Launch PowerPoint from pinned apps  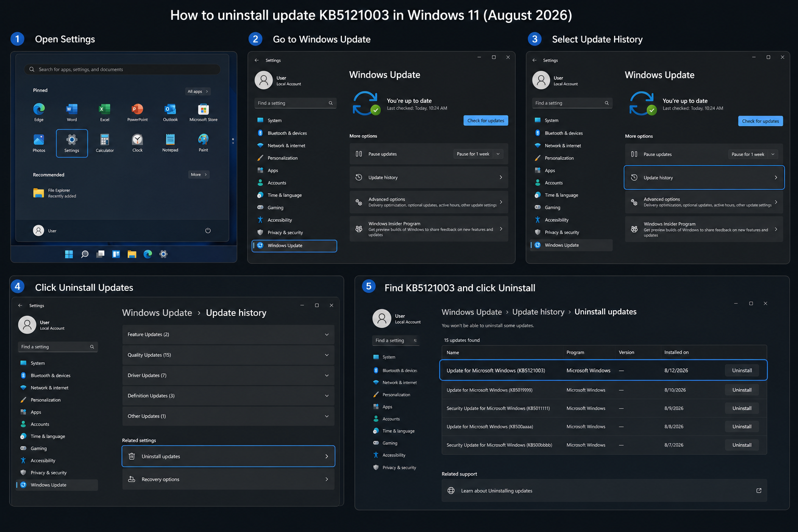pyautogui.click(x=137, y=112)
